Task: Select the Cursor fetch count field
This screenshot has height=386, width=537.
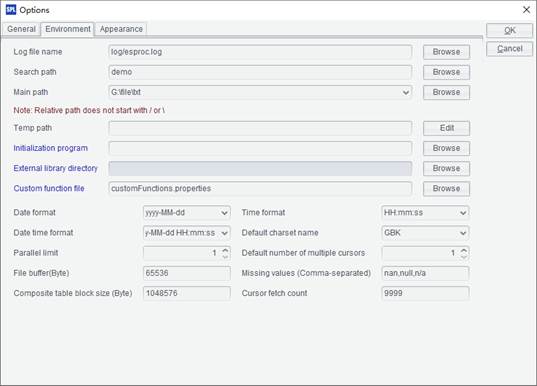Action: click(425, 294)
